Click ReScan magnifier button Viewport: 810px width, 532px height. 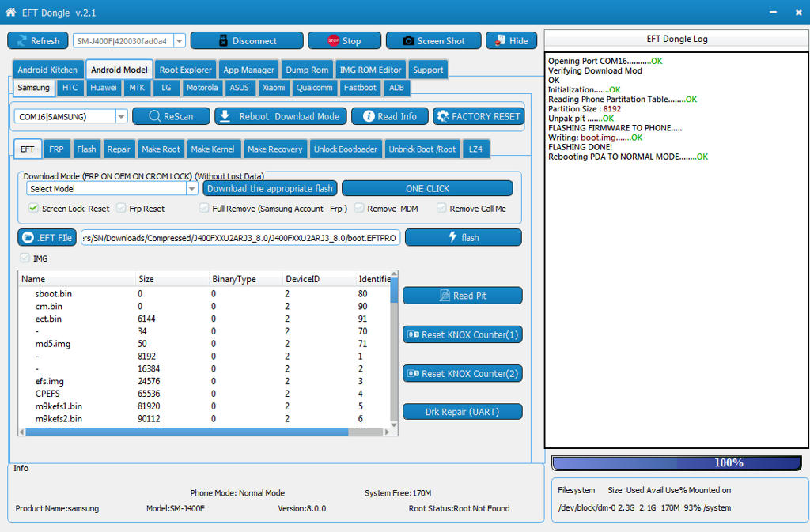(171, 116)
